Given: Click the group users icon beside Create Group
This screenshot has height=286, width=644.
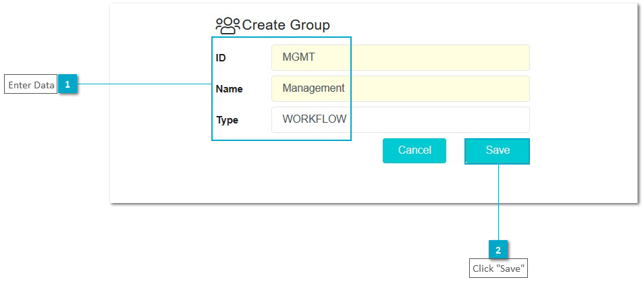Looking at the screenshot, I should pyautogui.click(x=228, y=26).
